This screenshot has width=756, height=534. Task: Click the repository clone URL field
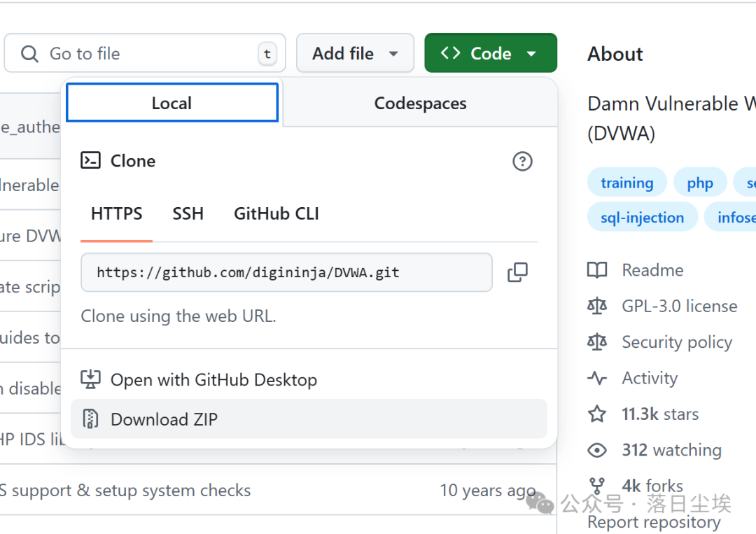coord(286,272)
